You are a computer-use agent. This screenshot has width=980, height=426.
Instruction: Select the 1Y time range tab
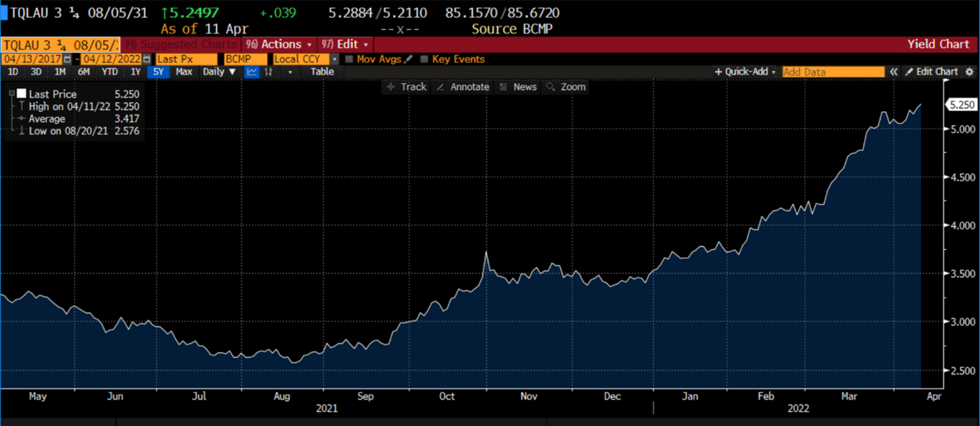(x=135, y=72)
